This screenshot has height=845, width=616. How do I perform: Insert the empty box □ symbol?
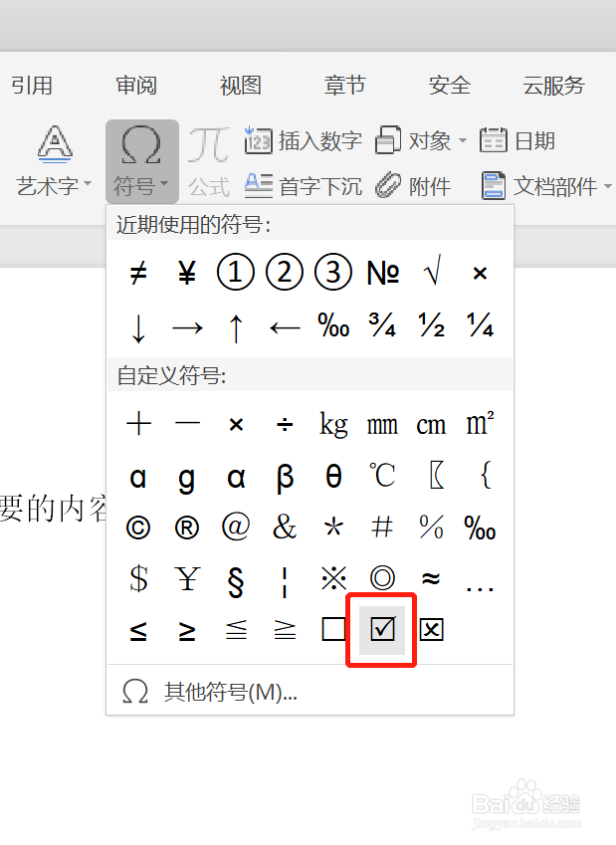tap(333, 629)
